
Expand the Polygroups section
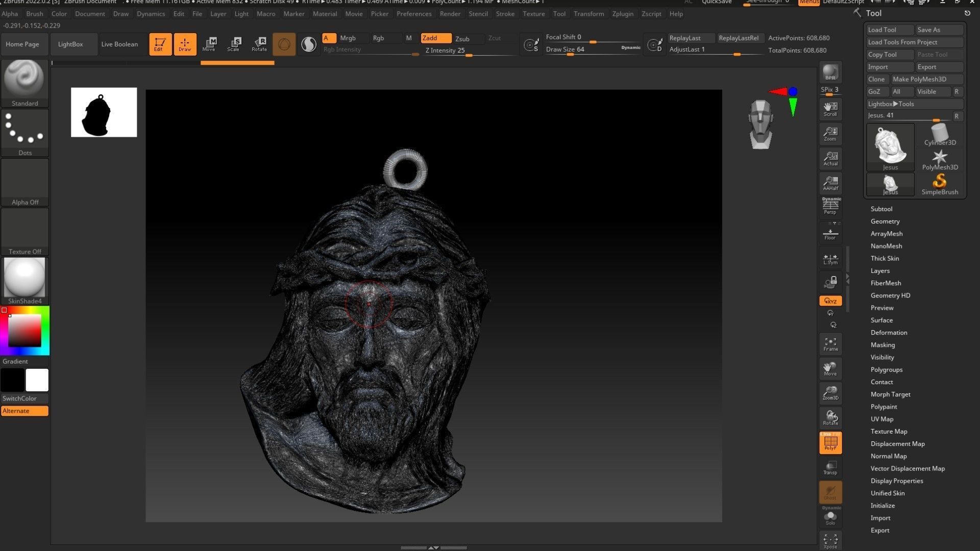[887, 369]
